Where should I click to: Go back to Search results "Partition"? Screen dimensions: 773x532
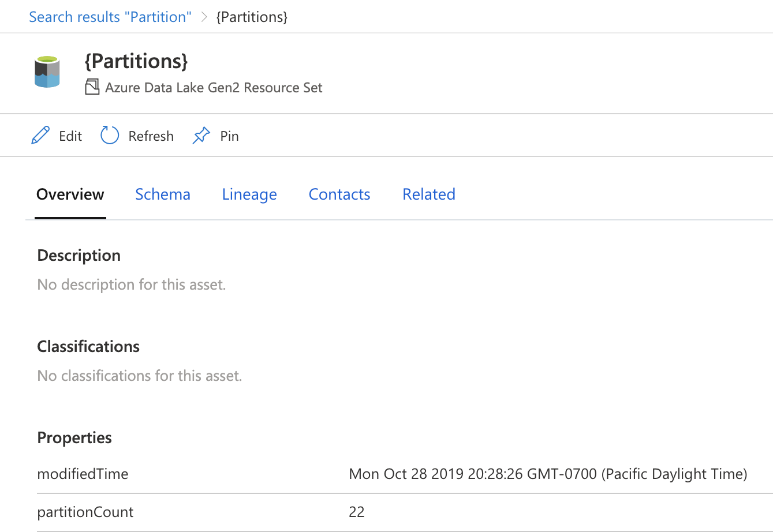110,17
